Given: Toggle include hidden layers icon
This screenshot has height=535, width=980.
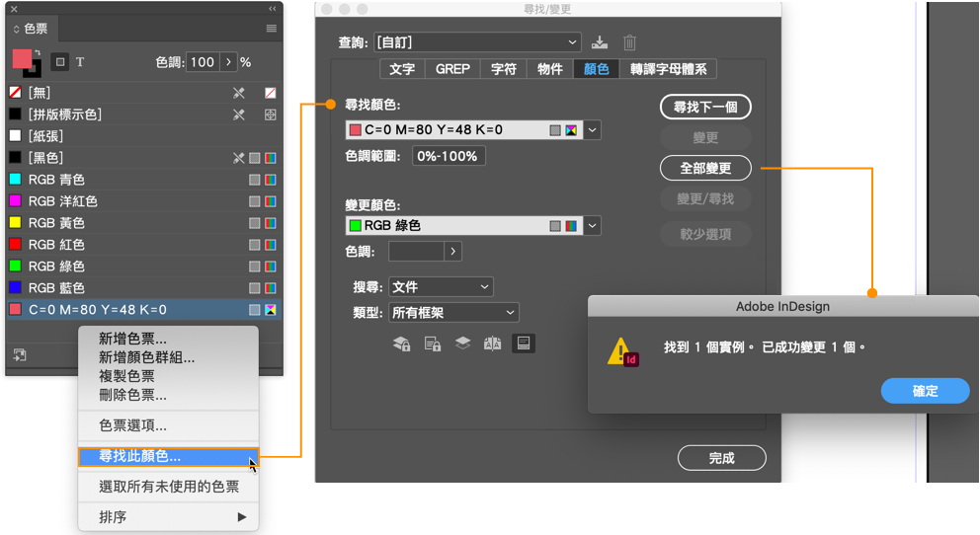Looking at the screenshot, I should pos(462,343).
